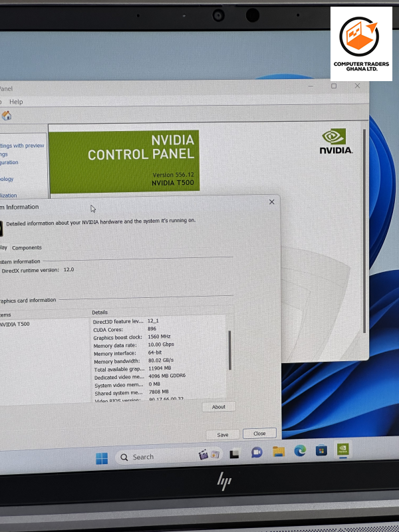The image size is (399, 532).
Task: Open the Help menu
Action: 16,102
